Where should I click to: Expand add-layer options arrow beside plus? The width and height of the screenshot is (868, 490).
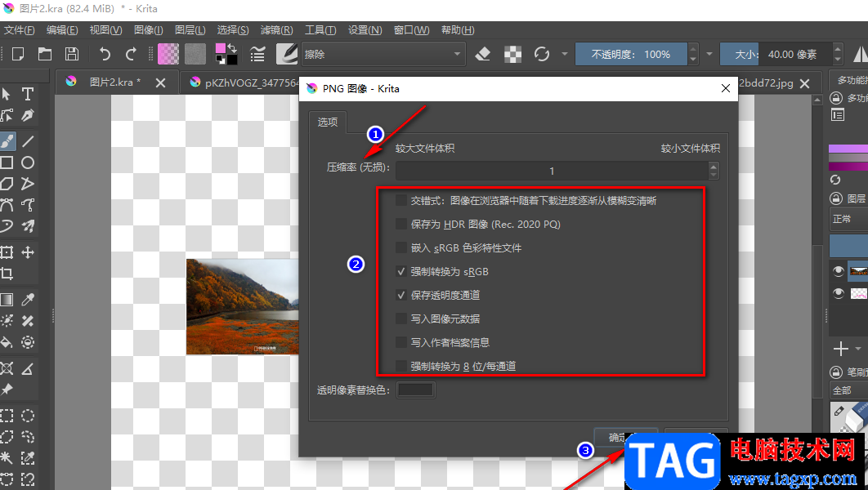coord(858,349)
